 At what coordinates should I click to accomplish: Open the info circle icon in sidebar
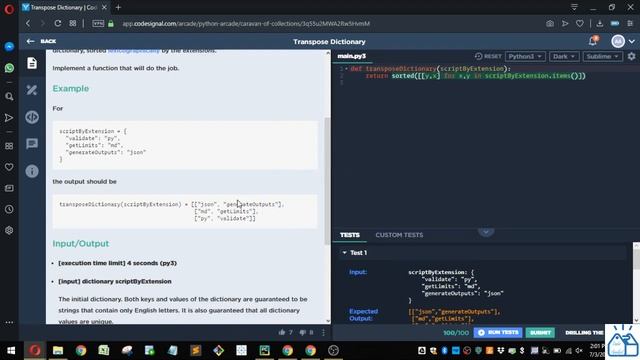pyautogui.click(x=32, y=171)
